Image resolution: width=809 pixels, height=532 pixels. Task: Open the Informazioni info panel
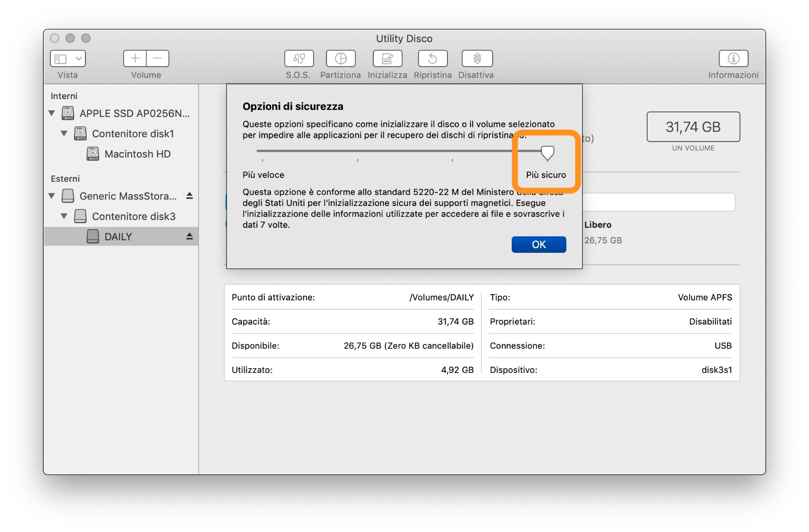click(x=733, y=58)
